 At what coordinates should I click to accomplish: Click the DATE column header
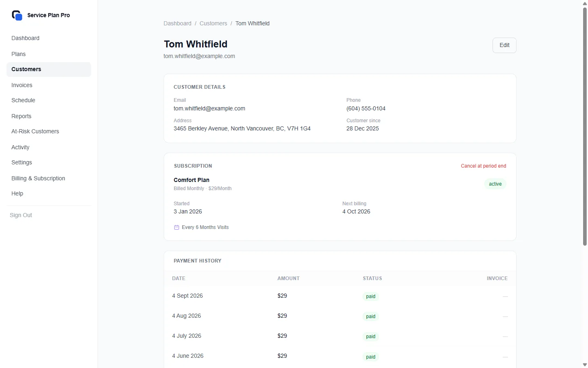pos(179,278)
